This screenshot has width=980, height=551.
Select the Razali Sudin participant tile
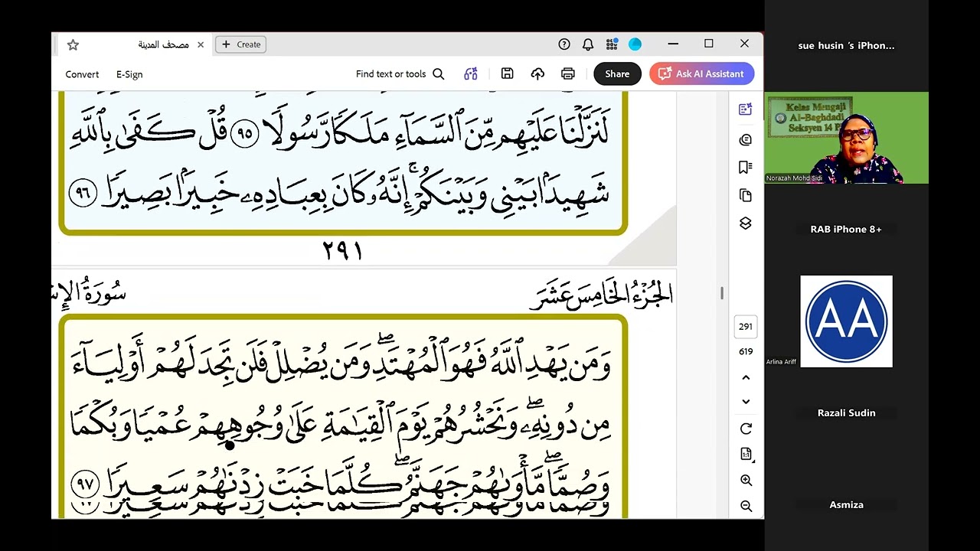tap(846, 413)
